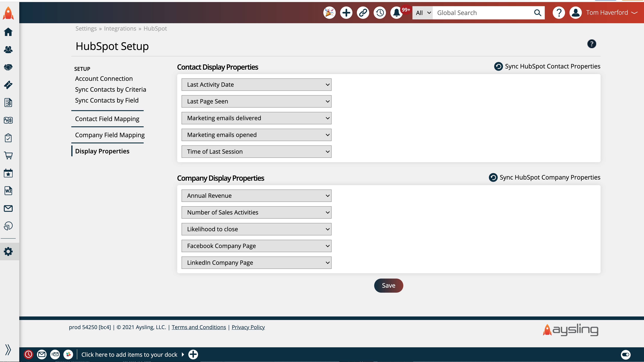This screenshot has height=362, width=644.
Task: Open the email envelope icon in sidebar
Action: coord(8,208)
